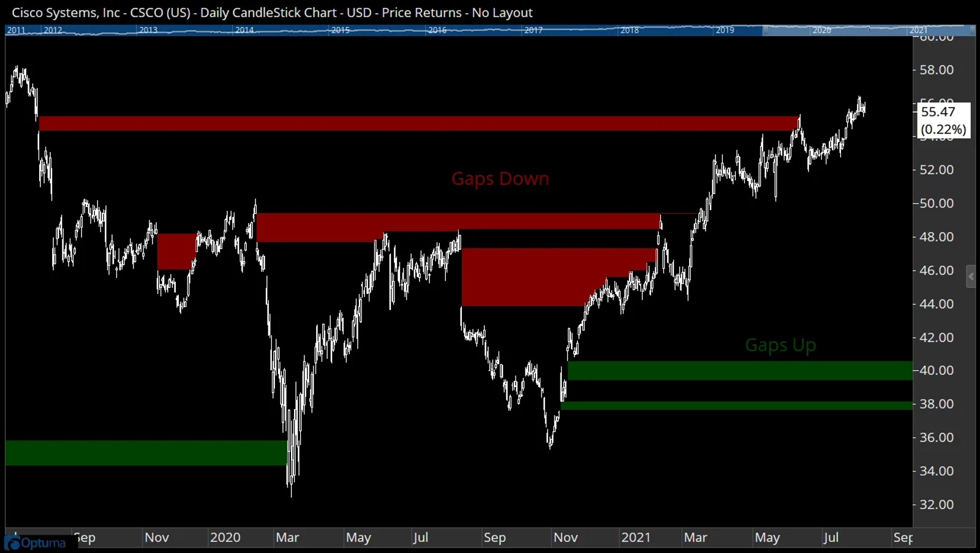Select the thin green gap-up zone at 38.00

pos(737,405)
